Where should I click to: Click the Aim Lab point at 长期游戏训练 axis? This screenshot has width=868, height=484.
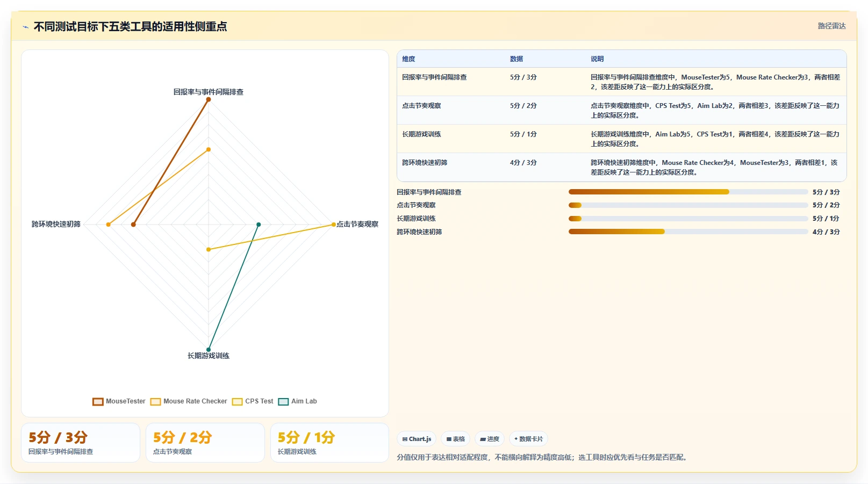[209, 350]
